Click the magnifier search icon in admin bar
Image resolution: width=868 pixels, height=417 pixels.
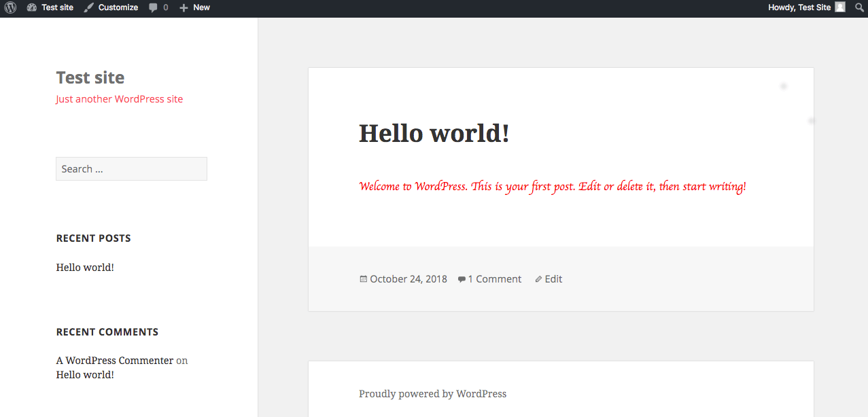click(860, 7)
